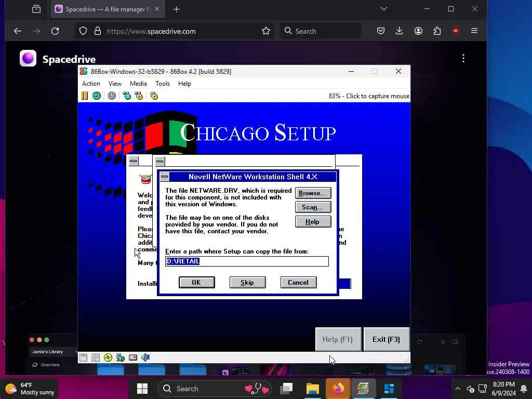This screenshot has height=399, width=532.
Task: Send Ctrl+Alt+Esc via toolbar icon
Action: 139,96
